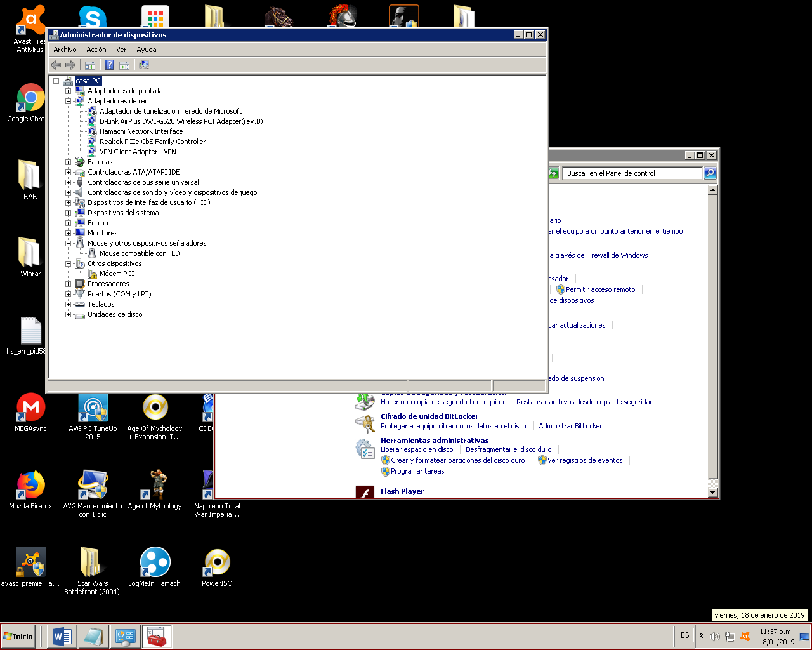This screenshot has width=812, height=650.
Task: Collapse Otros dispositivos
Action: pos(69,263)
